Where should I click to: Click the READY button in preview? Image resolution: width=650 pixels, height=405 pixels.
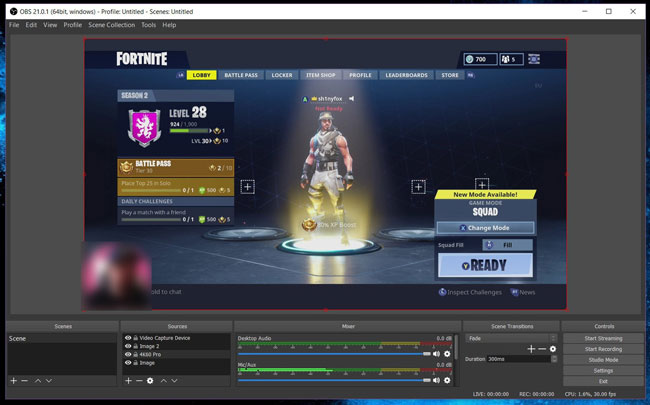point(485,265)
